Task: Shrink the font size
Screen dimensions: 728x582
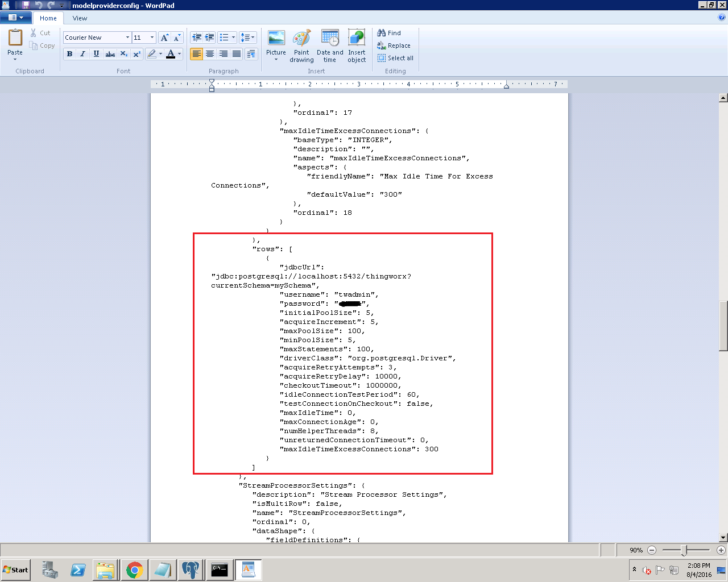Action: pyautogui.click(x=177, y=38)
